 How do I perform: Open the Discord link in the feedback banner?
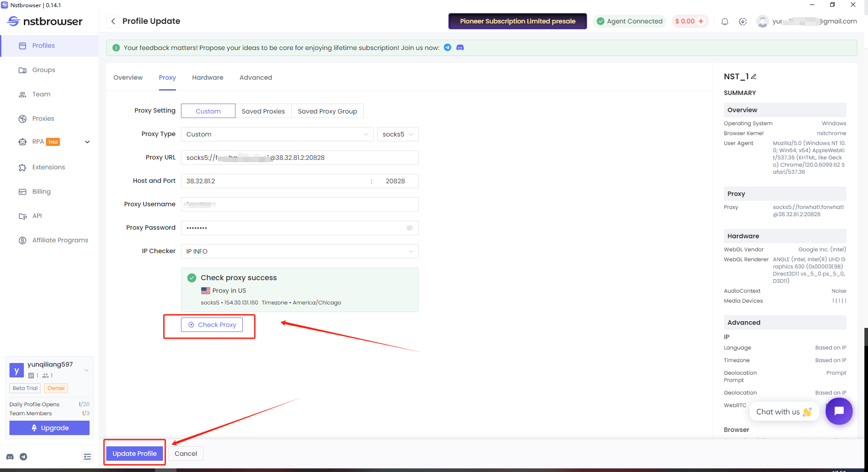point(460,47)
